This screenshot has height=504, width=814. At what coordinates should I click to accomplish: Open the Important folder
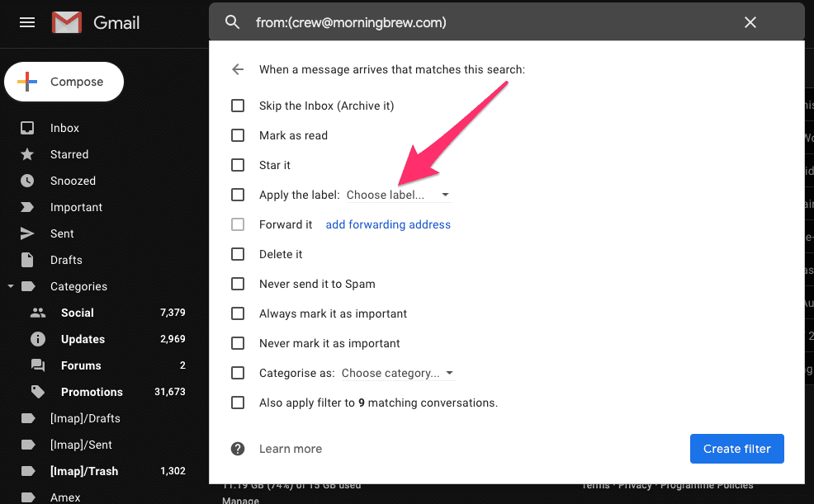pos(76,207)
